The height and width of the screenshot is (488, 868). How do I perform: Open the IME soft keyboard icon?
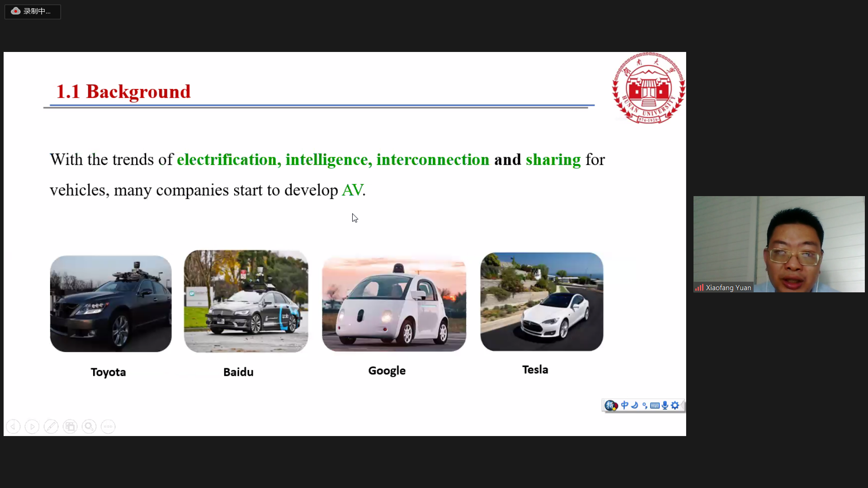[x=655, y=406]
